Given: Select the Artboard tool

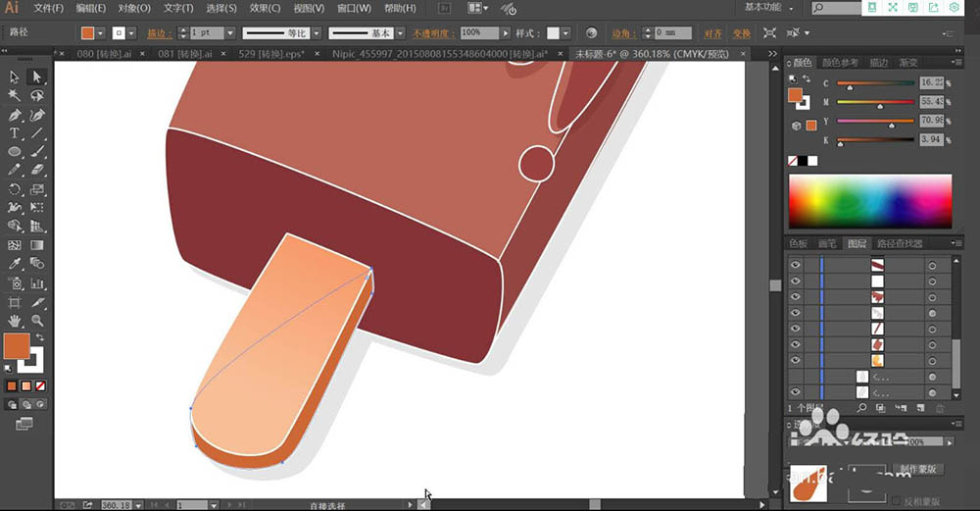Looking at the screenshot, I should (15, 303).
